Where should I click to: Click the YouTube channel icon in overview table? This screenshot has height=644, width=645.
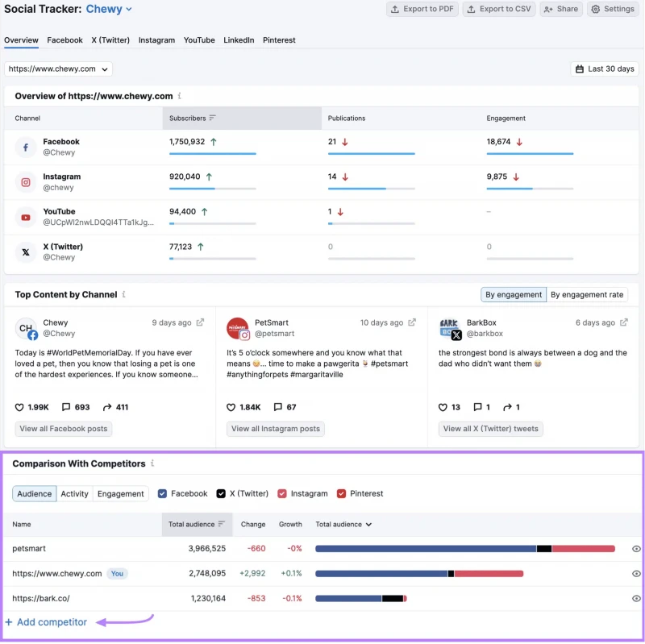pyautogui.click(x=26, y=217)
